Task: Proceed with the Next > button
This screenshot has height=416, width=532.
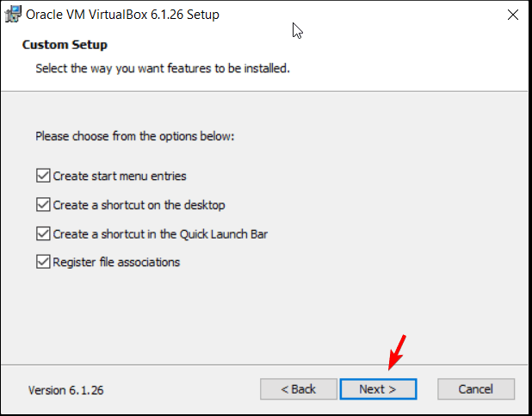Action: coord(378,389)
